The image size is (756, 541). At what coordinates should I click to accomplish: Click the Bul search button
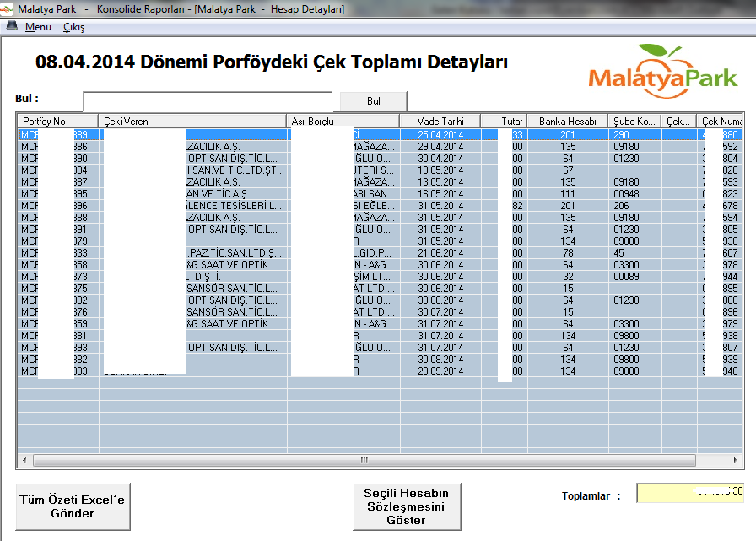click(373, 101)
